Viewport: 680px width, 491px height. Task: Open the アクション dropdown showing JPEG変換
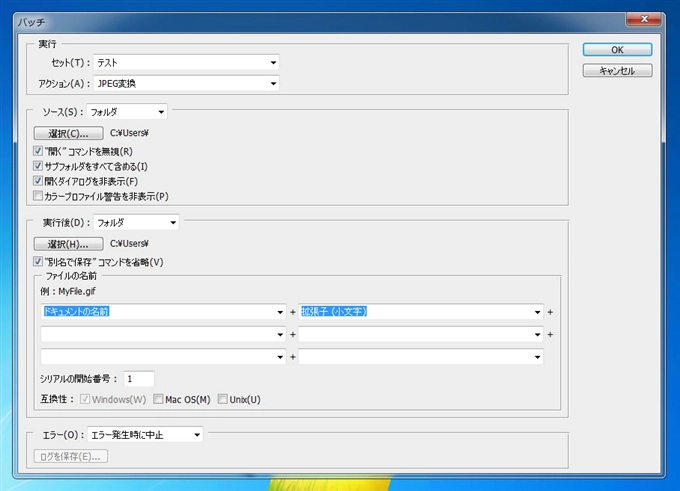coord(186,83)
